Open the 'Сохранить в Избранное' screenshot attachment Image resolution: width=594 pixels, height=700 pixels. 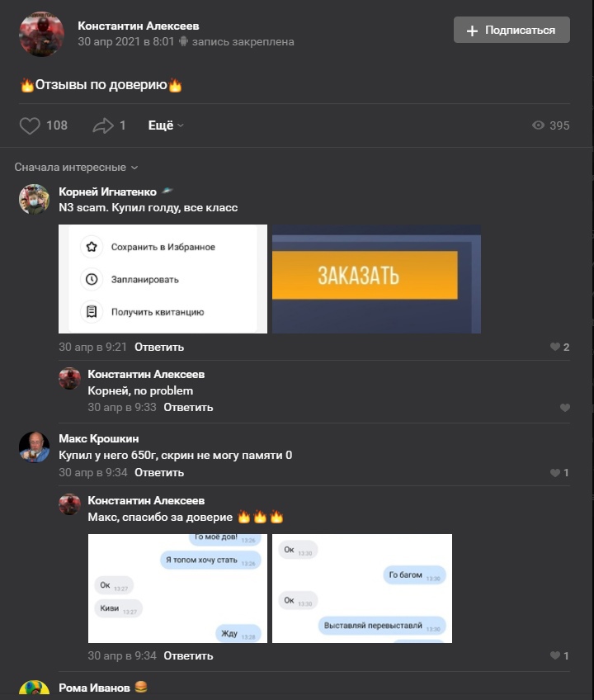(x=163, y=279)
